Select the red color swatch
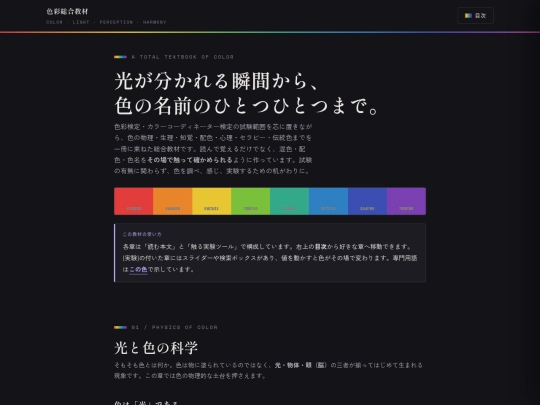The width and height of the screenshot is (540, 405). tap(134, 201)
